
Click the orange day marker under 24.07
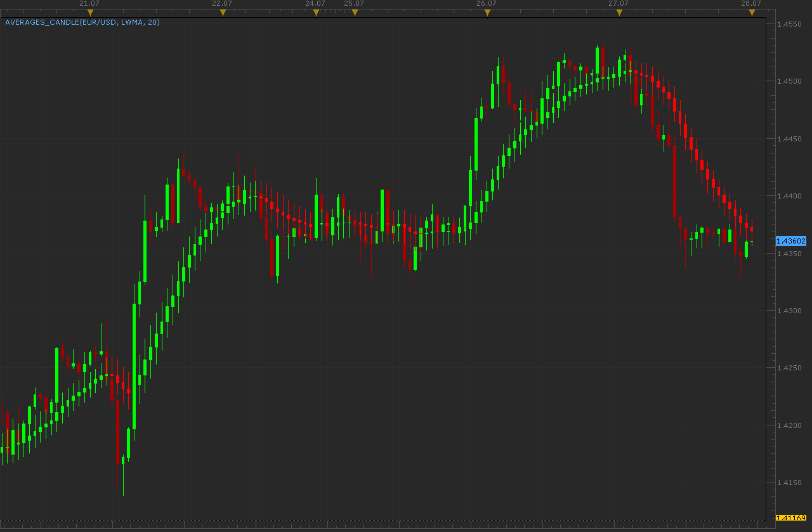click(x=316, y=13)
